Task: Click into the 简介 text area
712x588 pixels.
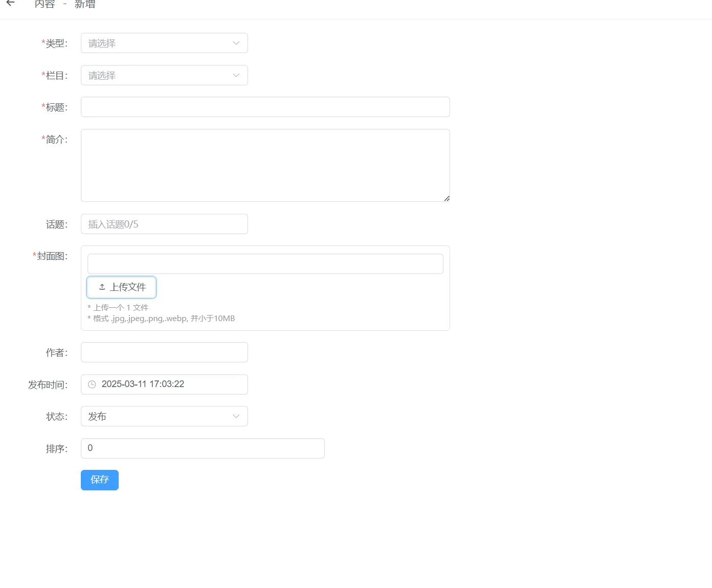Action: pos(265,165)
